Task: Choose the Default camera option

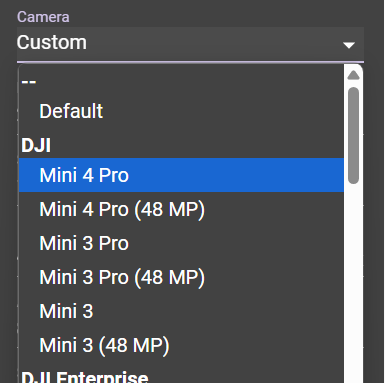Action: click(x=181, y=111)
